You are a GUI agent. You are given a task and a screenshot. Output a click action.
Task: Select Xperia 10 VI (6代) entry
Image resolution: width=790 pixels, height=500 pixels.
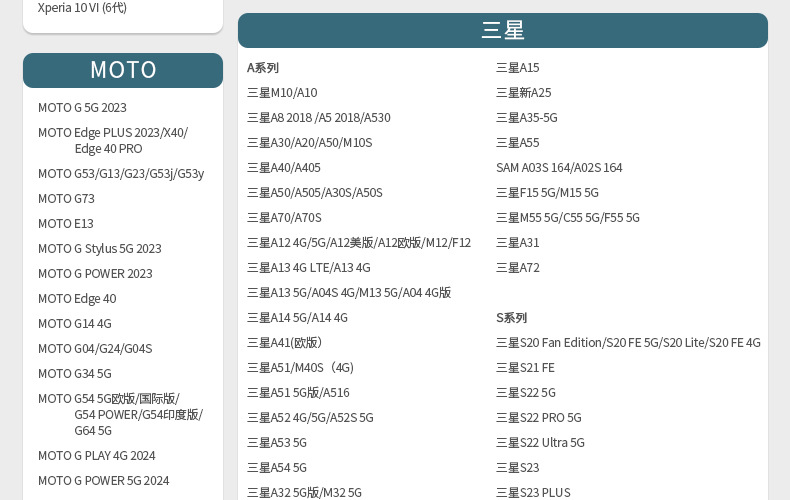click(82, 8)
